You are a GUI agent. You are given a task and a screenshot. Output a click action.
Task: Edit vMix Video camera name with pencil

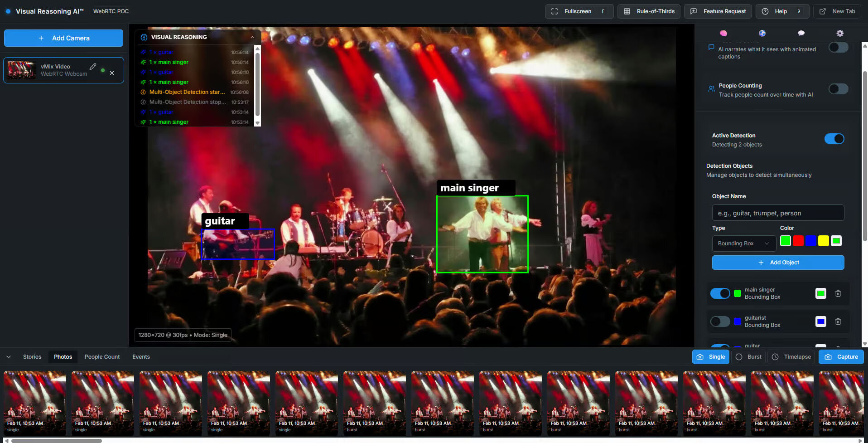[93, 67]
